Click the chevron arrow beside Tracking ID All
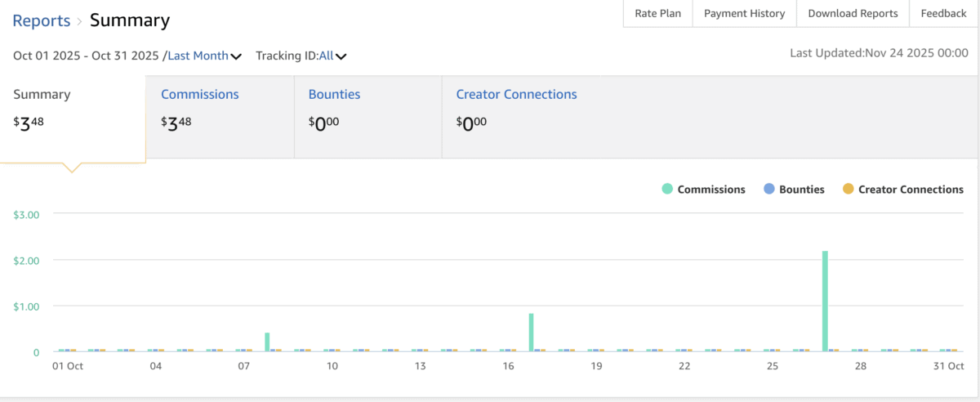The width and height of the screenshot is (980, 402). [341, 56]
